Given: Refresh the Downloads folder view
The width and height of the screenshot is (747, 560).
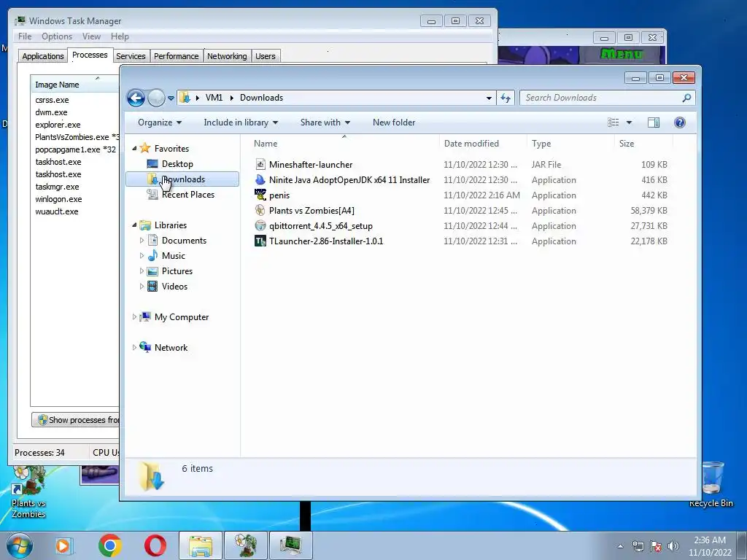Looking at the screenshot, I should 505,98.
